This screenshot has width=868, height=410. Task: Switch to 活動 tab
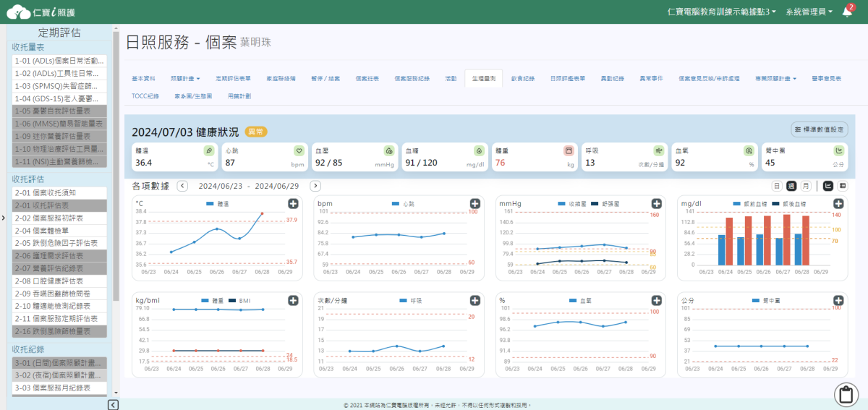pyautogui.click(x=451, y=77)
